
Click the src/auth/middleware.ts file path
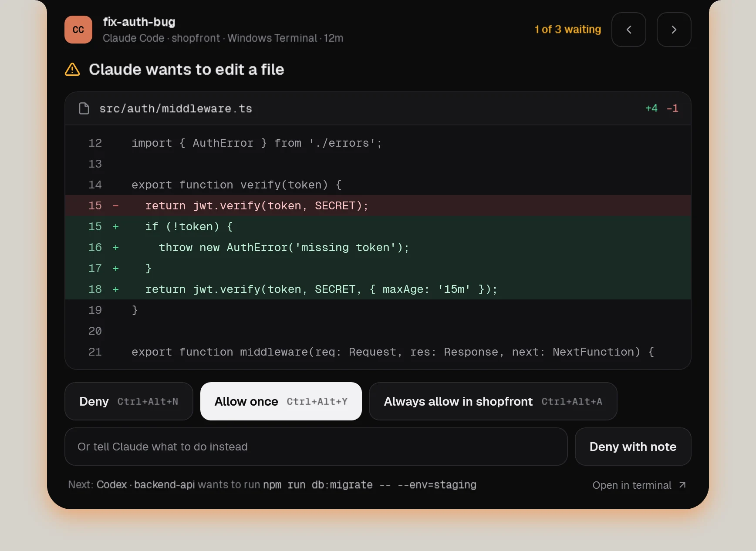click(x=175, y=108)
